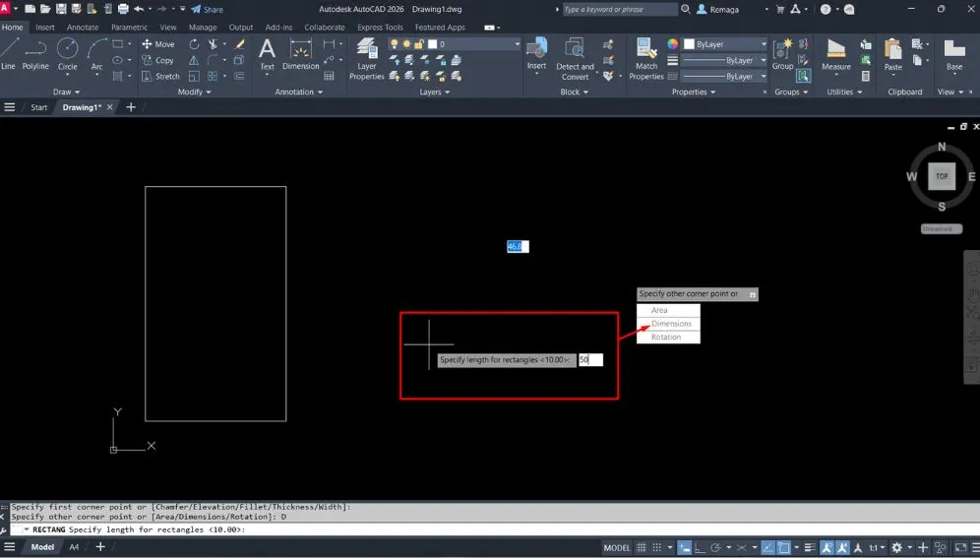Click the Move tool in Modify
980x558 pixels.
157,44
